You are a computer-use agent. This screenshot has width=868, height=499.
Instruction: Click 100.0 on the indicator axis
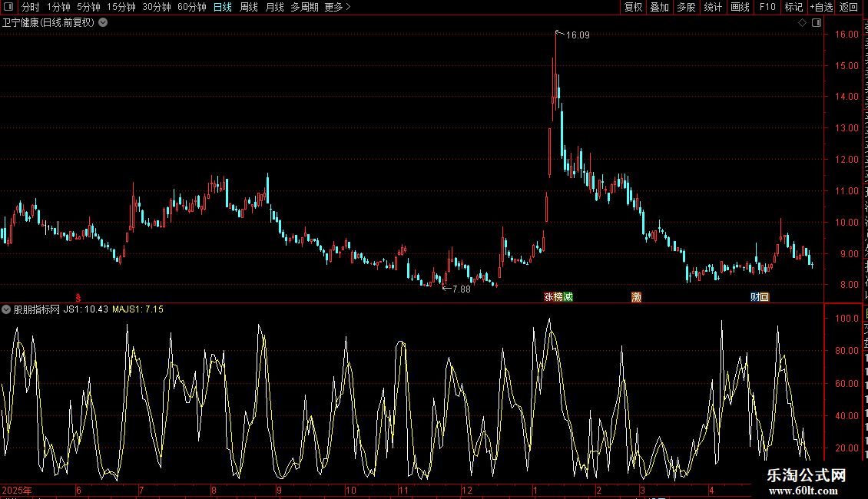pos(847,319)
